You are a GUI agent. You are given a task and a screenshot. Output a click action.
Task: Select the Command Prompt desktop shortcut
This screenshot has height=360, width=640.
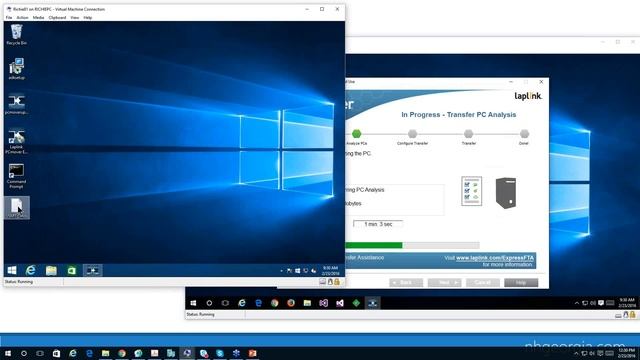coord(16,176)
